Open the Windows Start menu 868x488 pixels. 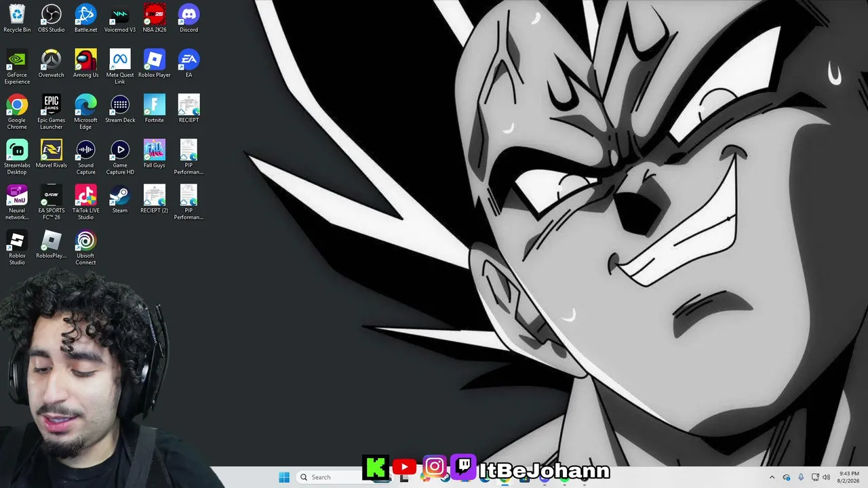(284, 477)
